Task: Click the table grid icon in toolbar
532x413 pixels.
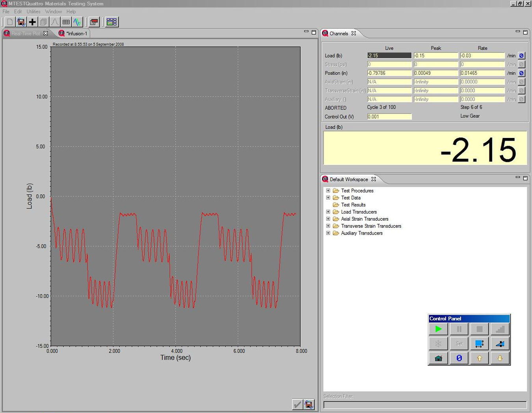Action: (66, 22)
